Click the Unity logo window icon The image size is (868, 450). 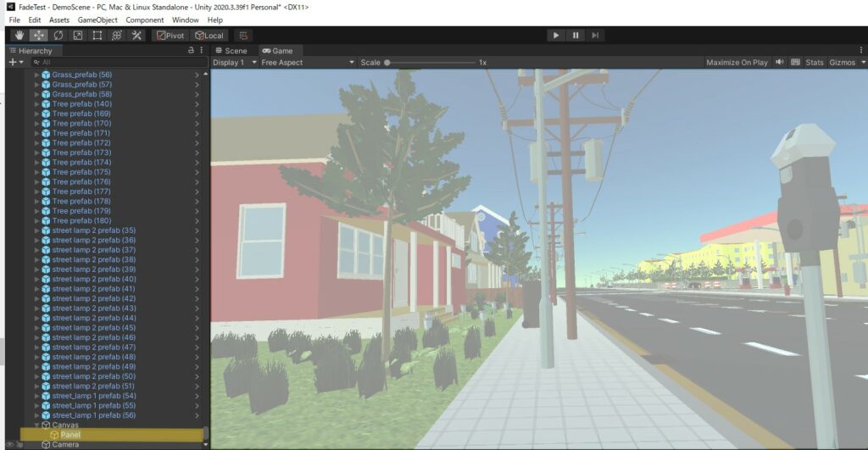click(x=10, y=7)
